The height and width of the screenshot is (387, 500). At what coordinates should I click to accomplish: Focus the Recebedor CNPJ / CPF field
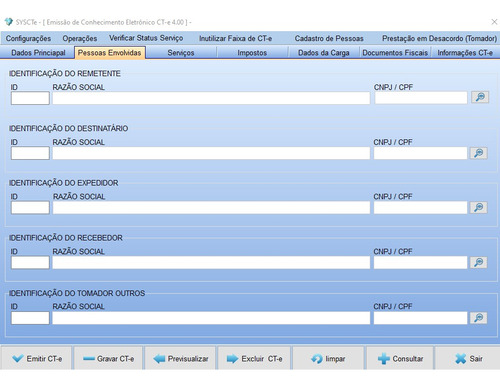point(420,263)
